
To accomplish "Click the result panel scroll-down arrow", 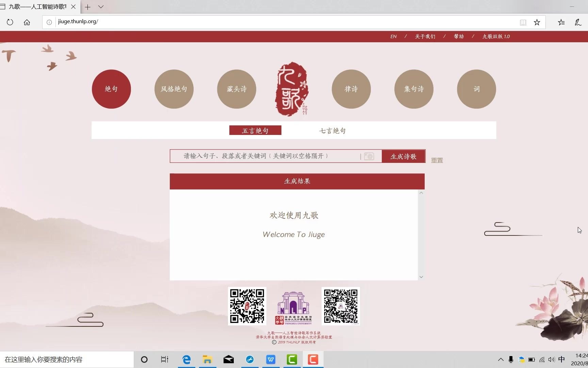I will (421, 277).
